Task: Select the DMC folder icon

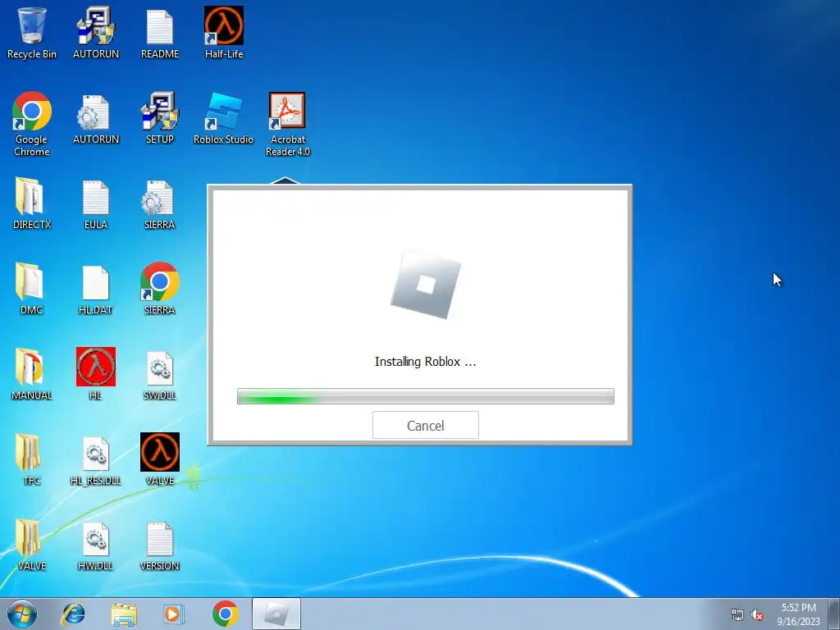Action: pyautogui.click(x=32, y=290)
